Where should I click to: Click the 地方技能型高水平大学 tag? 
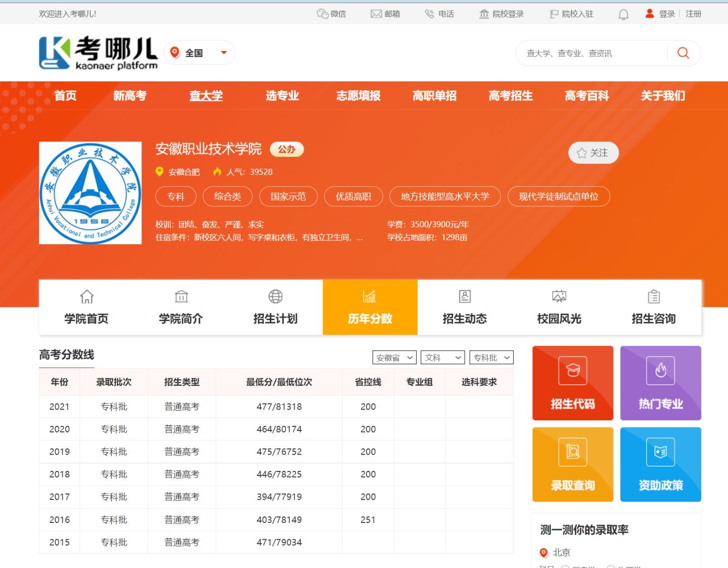[x=445, y=196]
